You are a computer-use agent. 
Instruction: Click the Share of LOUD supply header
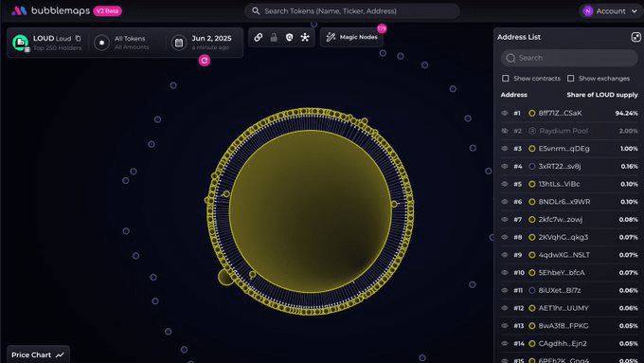coord(602,95)
